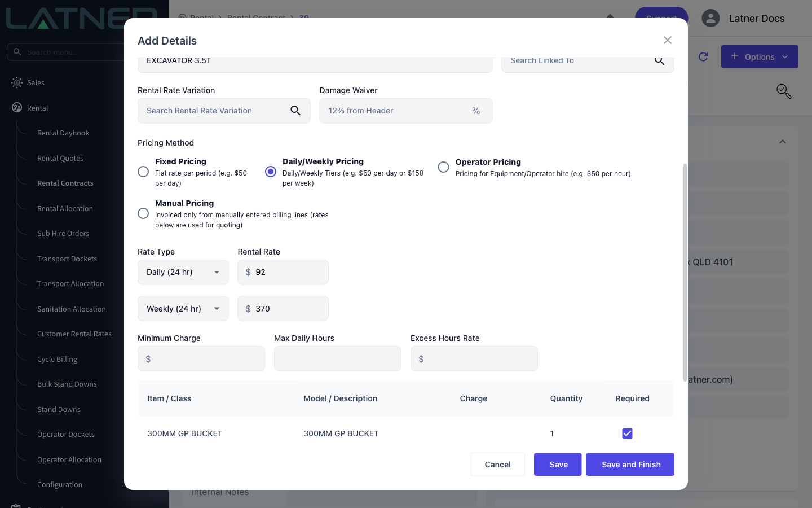Image resolution: width=812 pixels, height=508 pixels.
Task: Click the Model / Description column header
Action: [341, 398]
